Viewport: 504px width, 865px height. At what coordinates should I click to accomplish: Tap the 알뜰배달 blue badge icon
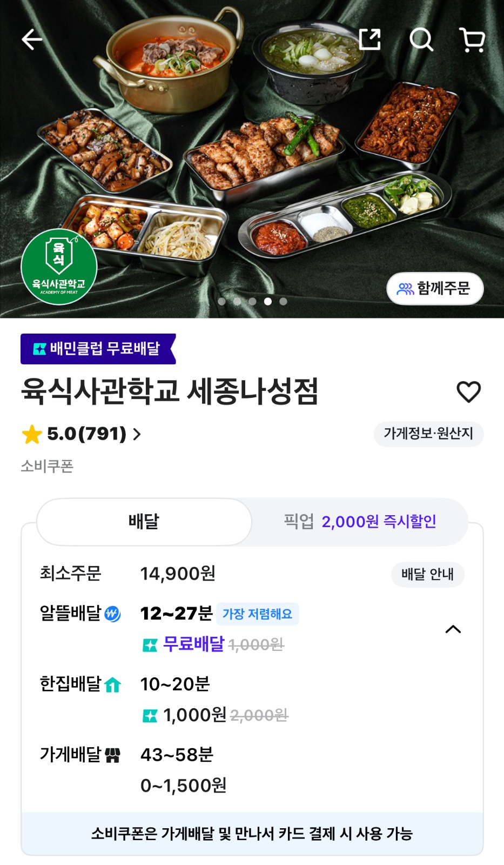click(x=112, y=614)
